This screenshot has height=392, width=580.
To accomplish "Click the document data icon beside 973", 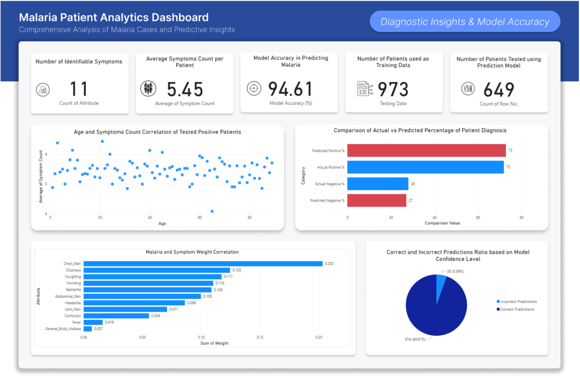I will point(365,88).
